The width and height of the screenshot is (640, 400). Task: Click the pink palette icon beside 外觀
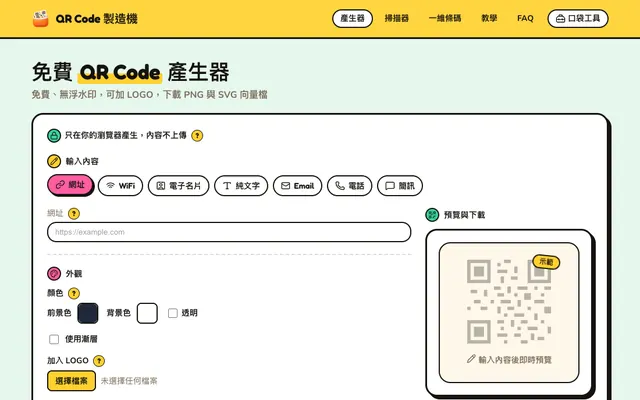pos(54,273)
